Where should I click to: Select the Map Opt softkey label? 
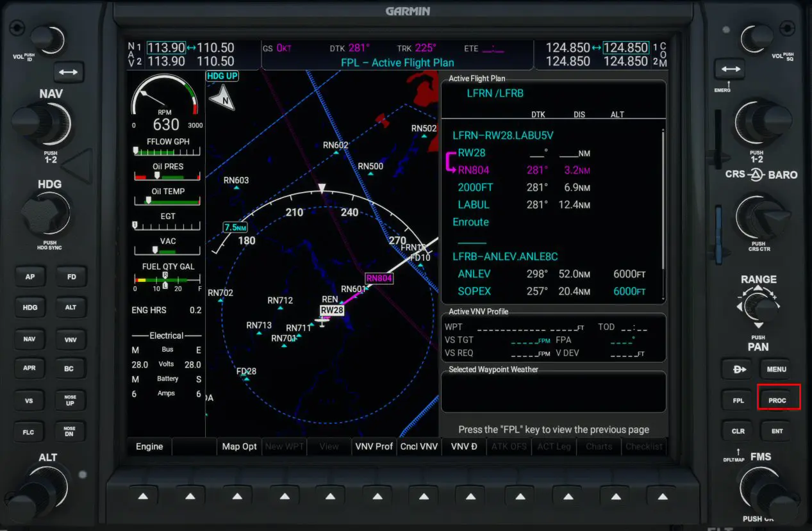(x=239, y=446)
